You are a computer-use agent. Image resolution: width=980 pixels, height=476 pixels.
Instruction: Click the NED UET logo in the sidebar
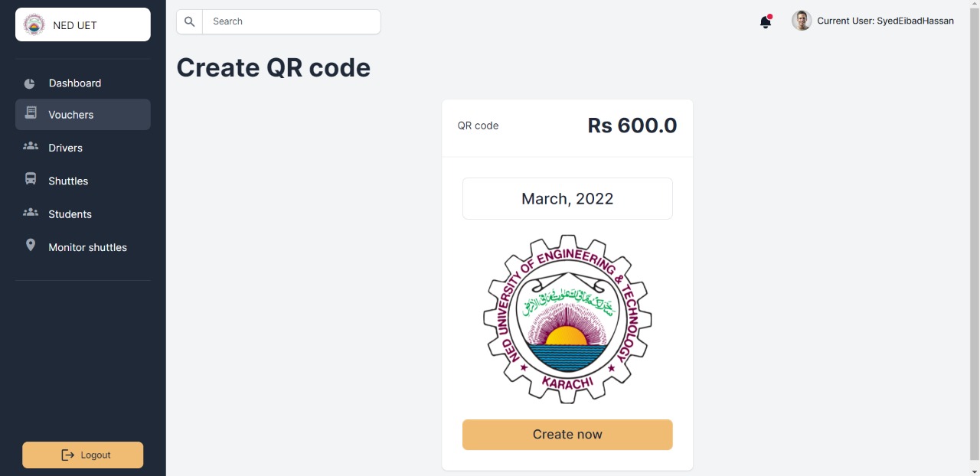(34, 25)
